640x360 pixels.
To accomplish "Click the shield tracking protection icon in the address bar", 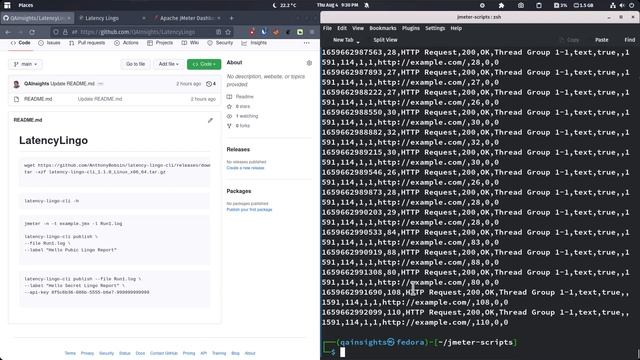I will tap(56, 32).
